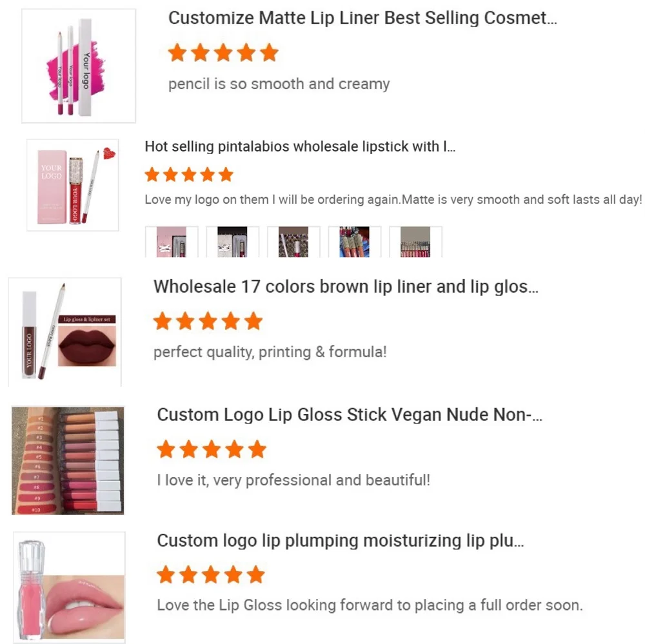Image resolution: width=645 pixels, height=644 pixels.
Task: Click the nude lip gloss swatches image
Action: 68,460
